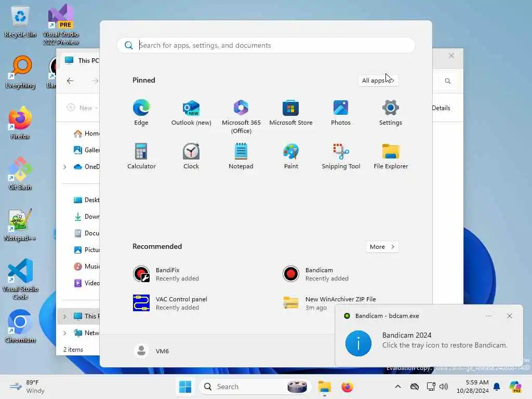Focus Start menu search field
Image resolution: width=532 pixels, height=399 pixels.
coord(265,46)
